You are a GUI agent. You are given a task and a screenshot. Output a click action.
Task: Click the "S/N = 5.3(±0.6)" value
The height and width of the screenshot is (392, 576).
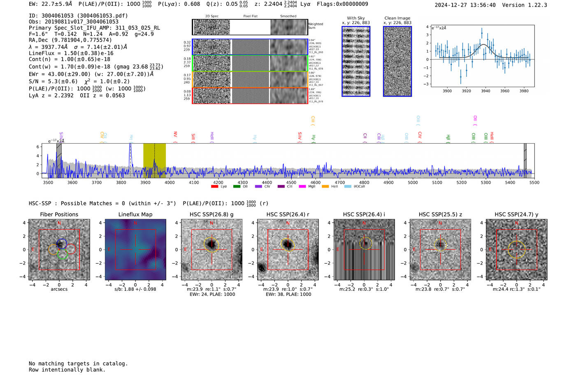(x=53, y=81)
